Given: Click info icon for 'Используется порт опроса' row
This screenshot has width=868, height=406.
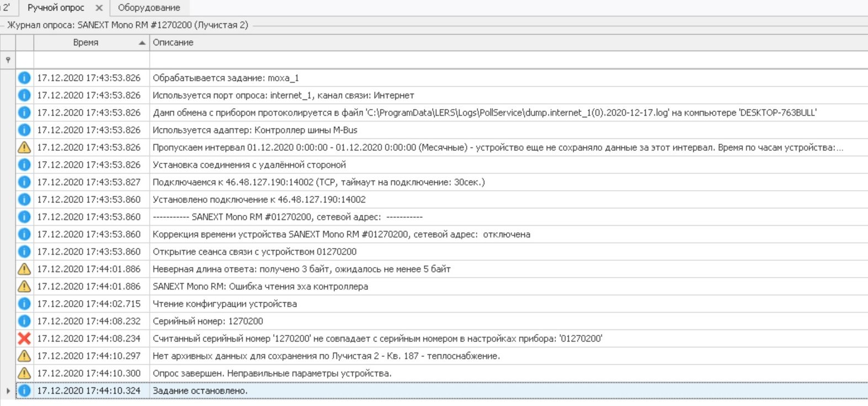Looking at the screenshot, I should (24, 95).
